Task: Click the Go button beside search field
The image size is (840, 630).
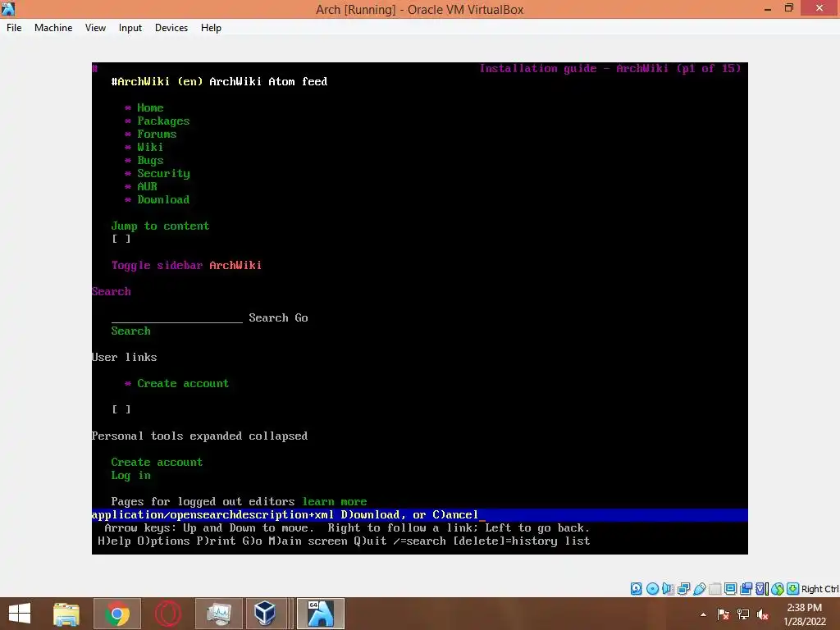Action: (301, 317)
